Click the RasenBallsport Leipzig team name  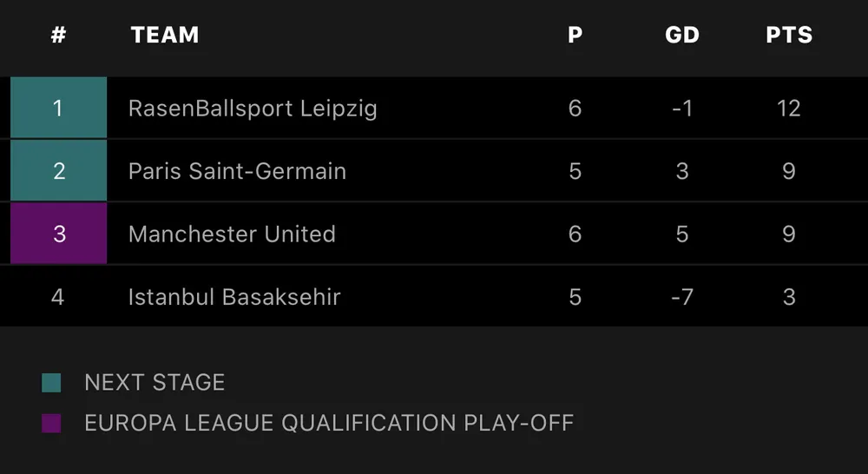point(253,109)
